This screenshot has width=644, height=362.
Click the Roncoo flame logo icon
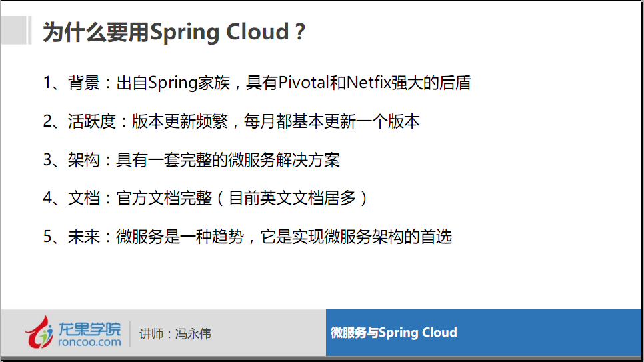(39, 332)
